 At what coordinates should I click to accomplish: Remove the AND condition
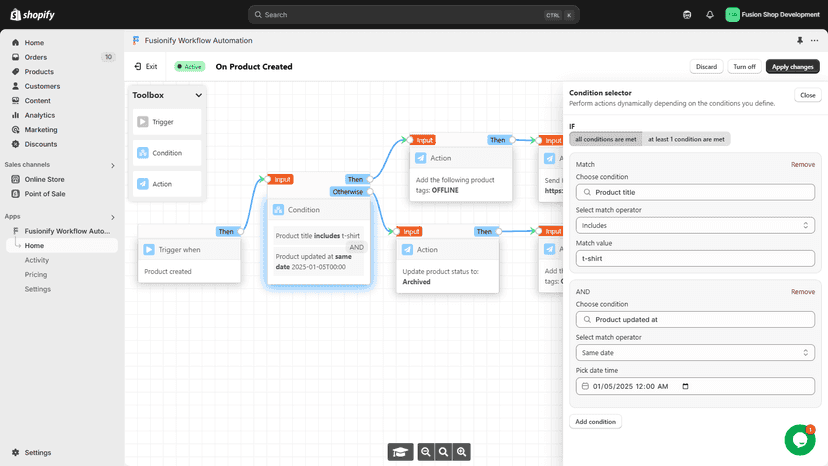coord(803,292)
